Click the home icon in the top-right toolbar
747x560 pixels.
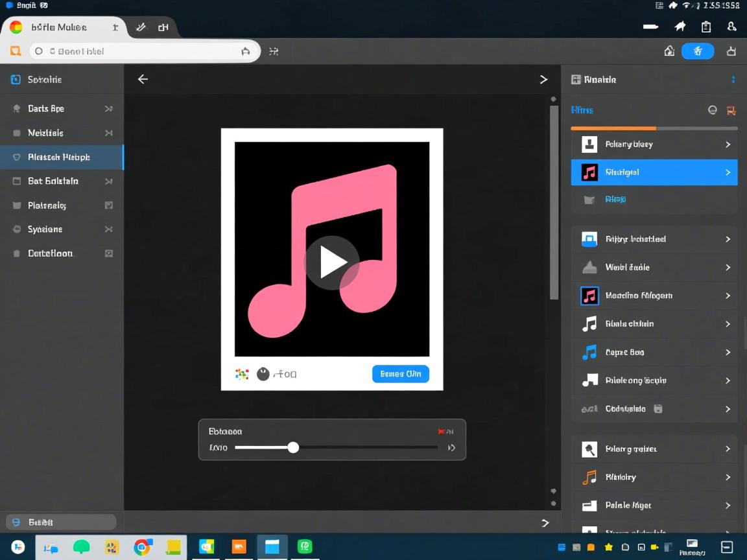coord(669,51)
